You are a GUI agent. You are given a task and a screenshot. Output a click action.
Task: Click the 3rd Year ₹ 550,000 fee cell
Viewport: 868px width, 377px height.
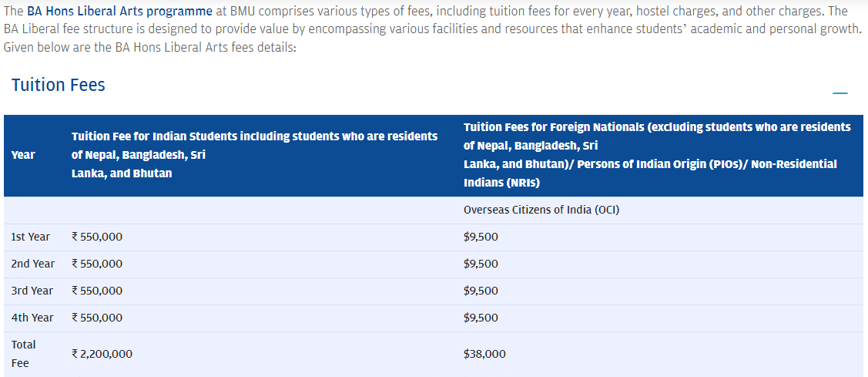(97, 291)
